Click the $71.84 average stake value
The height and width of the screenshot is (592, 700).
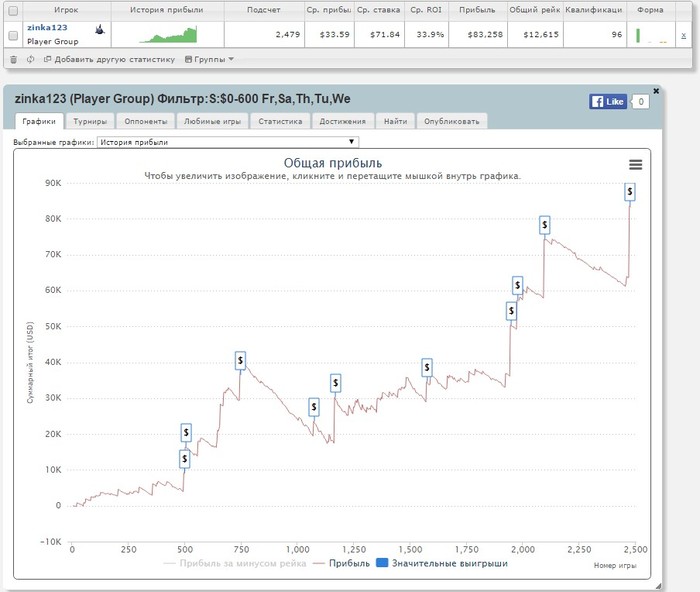[385, 34]
